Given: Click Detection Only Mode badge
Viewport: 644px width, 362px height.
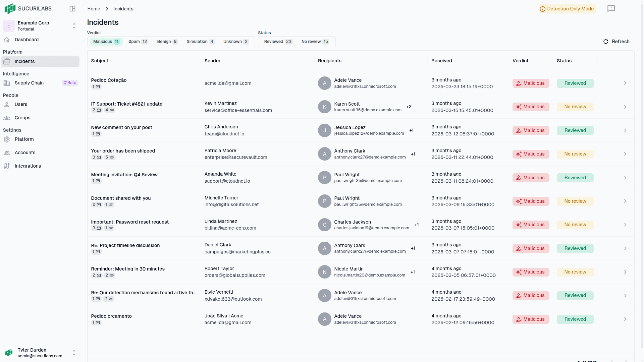Looking at the screenshot, I should tap(567, 9).
